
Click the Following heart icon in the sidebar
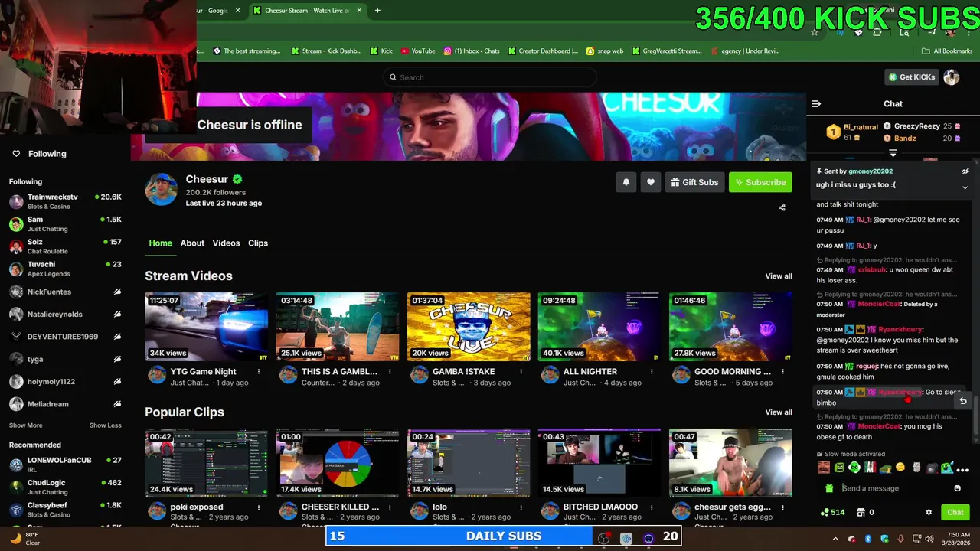(x=16, y=154)
